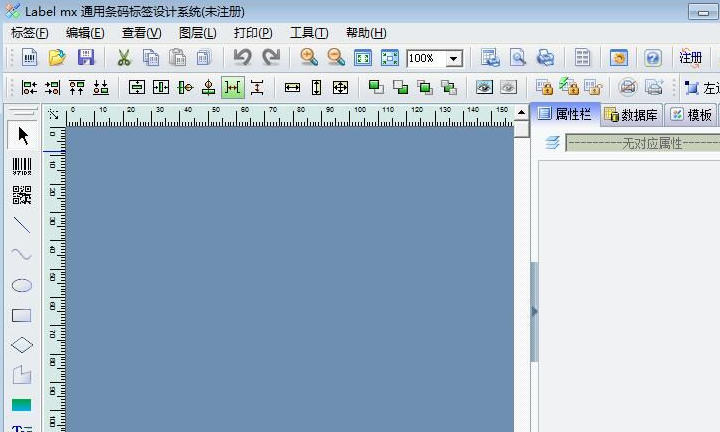Choose the ellipse shape tool

coord(21,286)
